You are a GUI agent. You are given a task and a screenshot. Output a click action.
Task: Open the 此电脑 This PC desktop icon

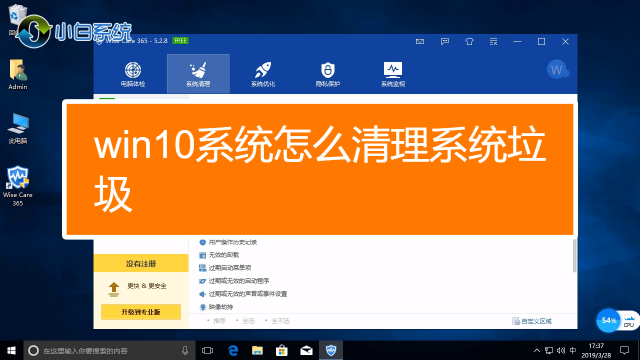point(18,128)
